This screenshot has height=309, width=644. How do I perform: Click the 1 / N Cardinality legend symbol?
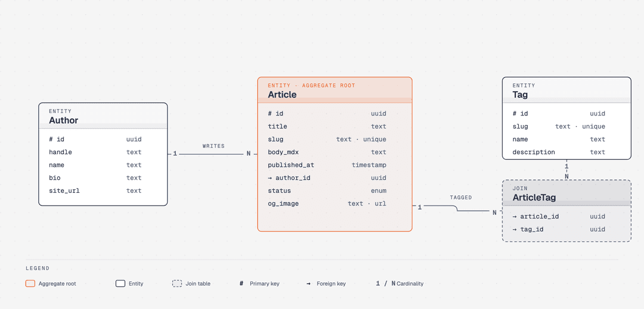[386, 283]
